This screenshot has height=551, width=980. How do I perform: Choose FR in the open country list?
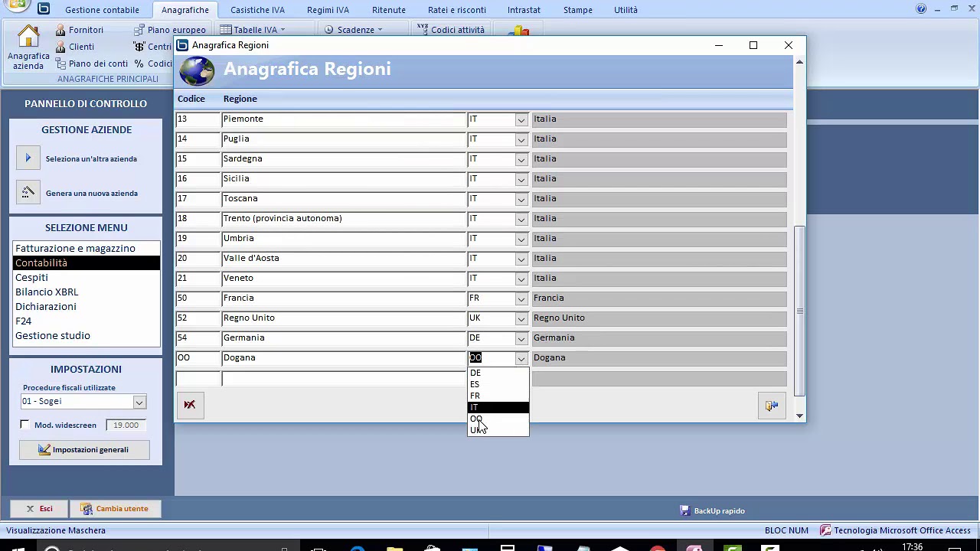pos(475,396)
